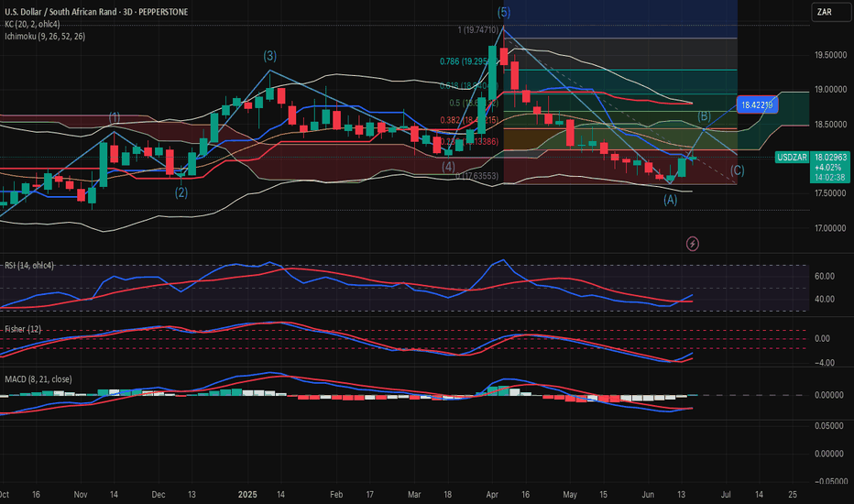Select Elliott wave label (3)
The image size is (854, 504).
pos(270,56)
